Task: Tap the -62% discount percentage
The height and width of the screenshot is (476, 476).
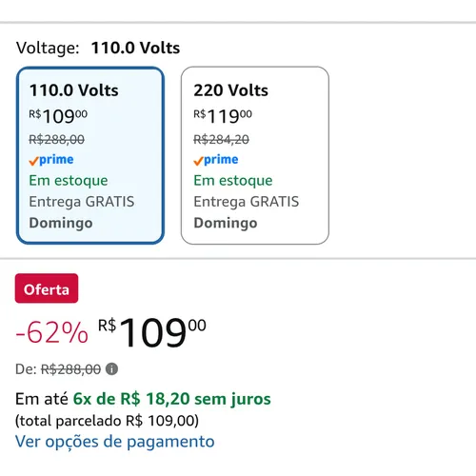Action: pos(52,332)
